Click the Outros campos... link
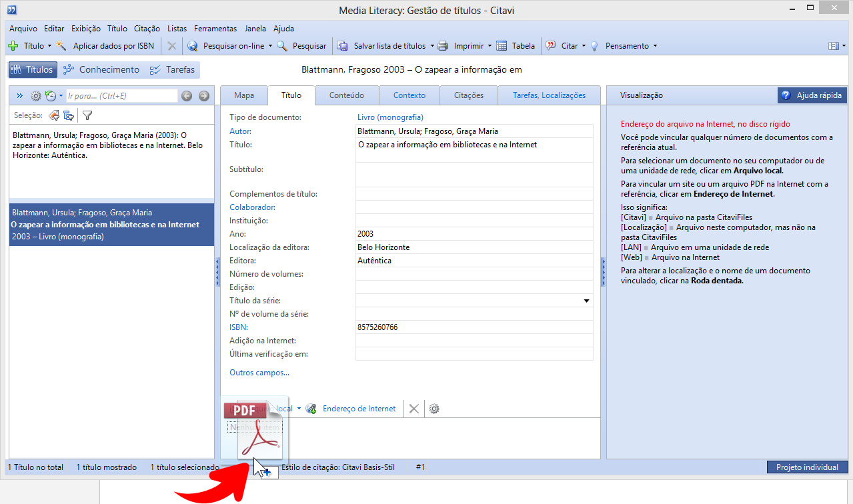 259,373
